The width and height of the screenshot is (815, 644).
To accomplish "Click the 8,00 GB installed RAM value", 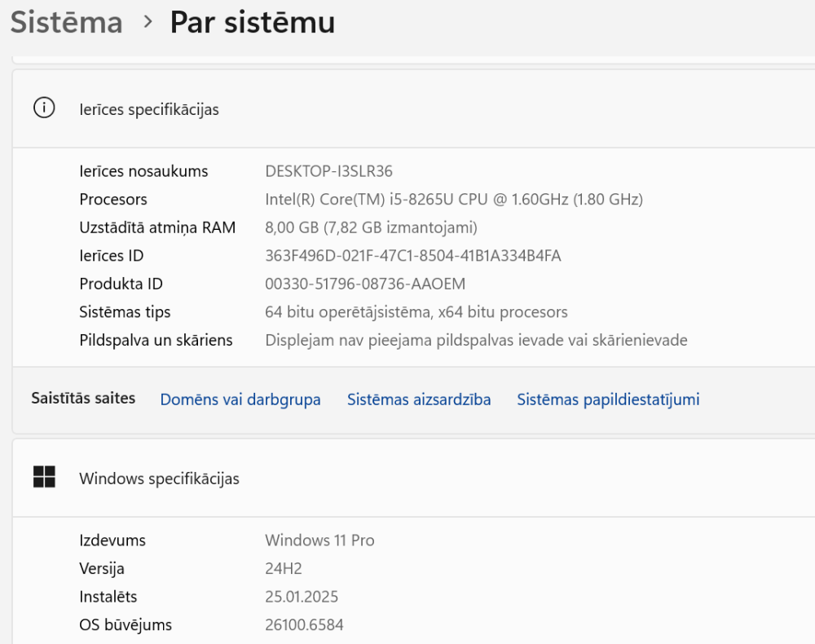I will (x=371, y=227).
